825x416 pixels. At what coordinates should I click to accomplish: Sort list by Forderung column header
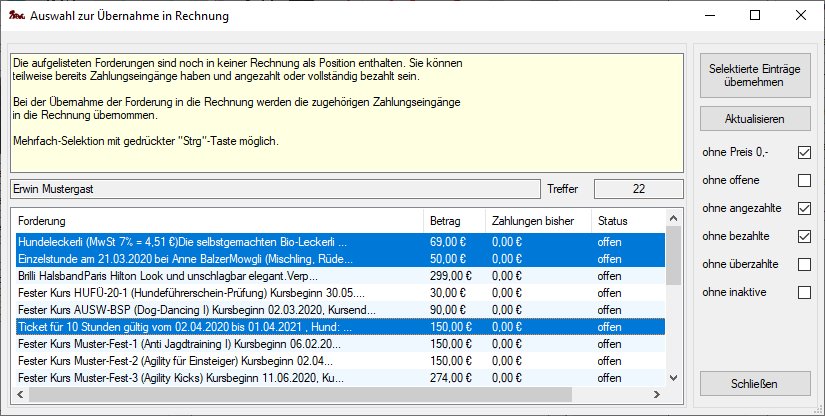point(215,220)
